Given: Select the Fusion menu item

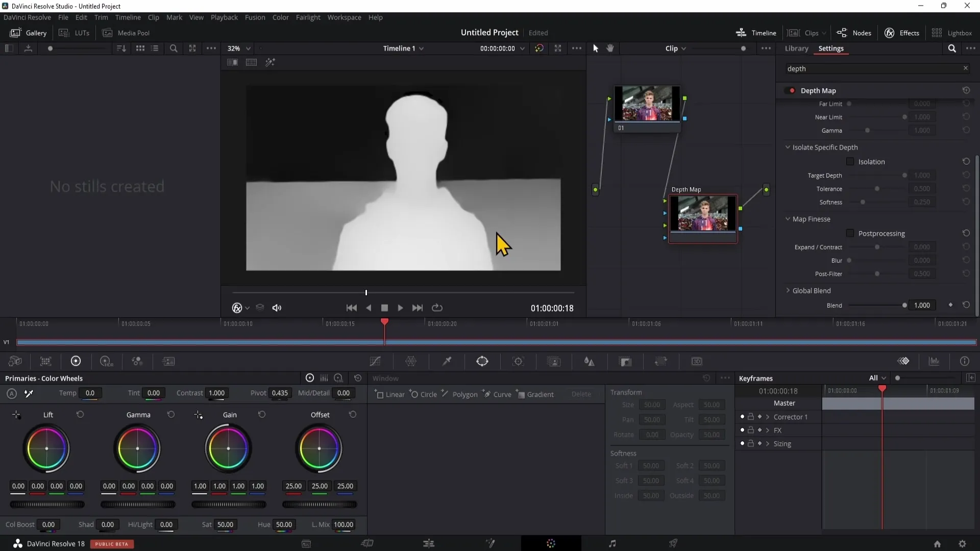Looking at the screenshot, I should click(x=254, y=17).
